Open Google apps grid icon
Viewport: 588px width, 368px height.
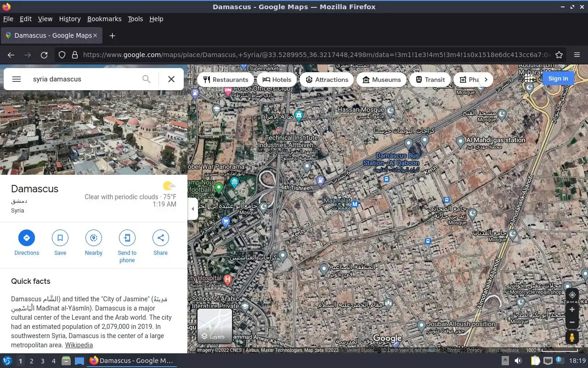point(529,79)
